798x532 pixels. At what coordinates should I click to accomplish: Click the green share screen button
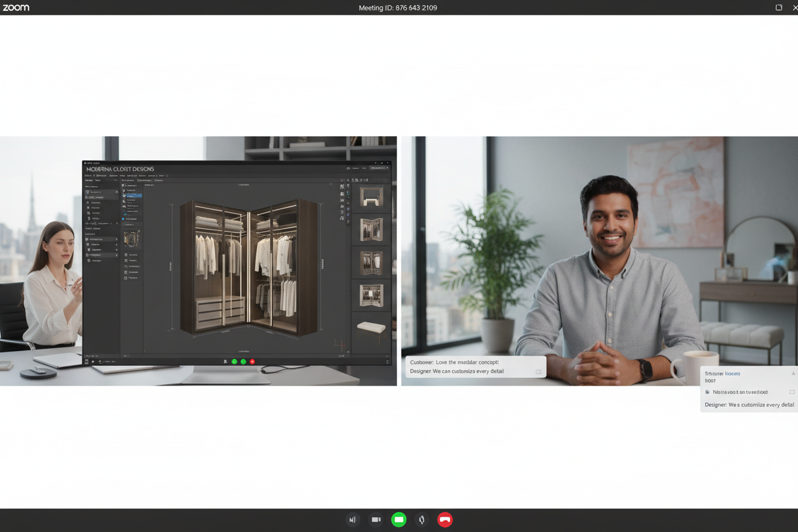[398, 520]
